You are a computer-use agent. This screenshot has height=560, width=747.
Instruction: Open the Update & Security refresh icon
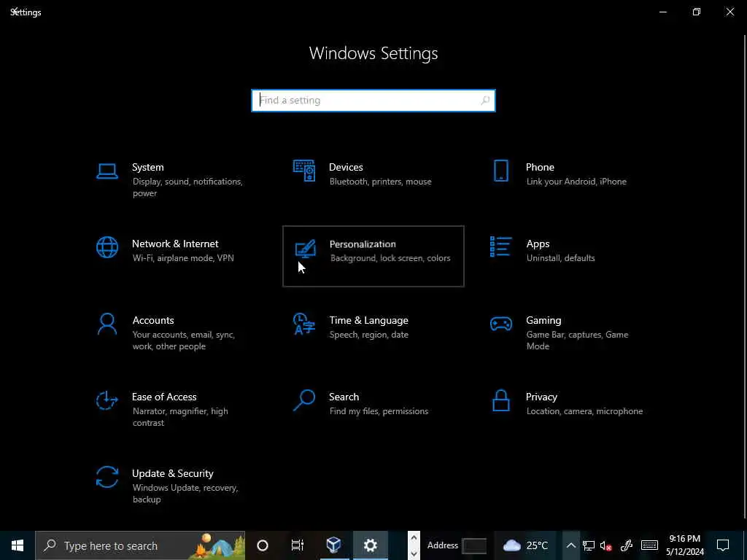pos(107,477)
